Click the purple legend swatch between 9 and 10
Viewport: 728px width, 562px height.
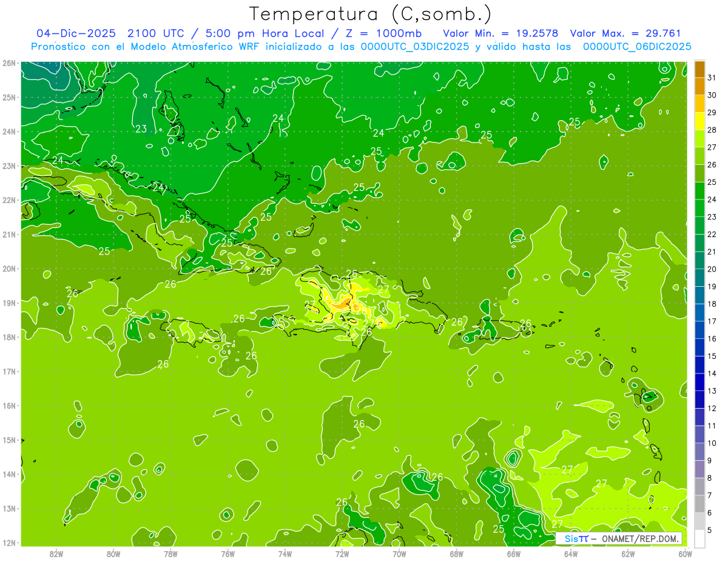click(x=700, y=452)
